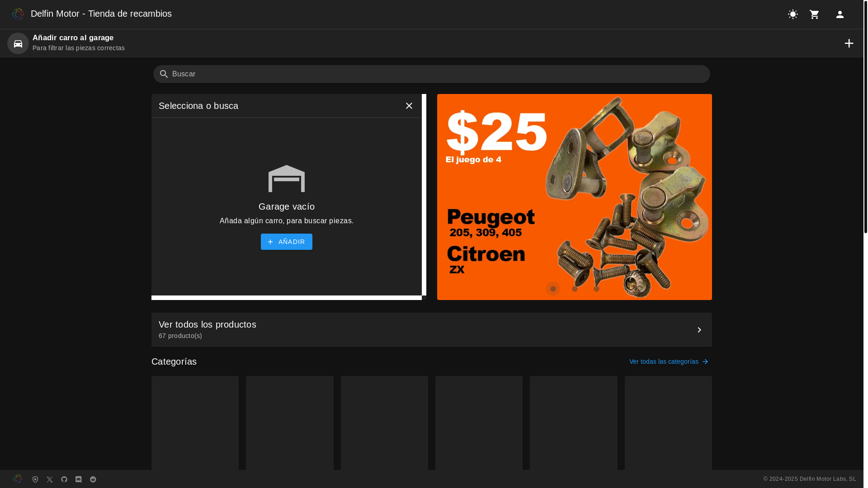Screen dimensions: 868x488
Task: Open the user account menu
Action: (x=840, y=14)
